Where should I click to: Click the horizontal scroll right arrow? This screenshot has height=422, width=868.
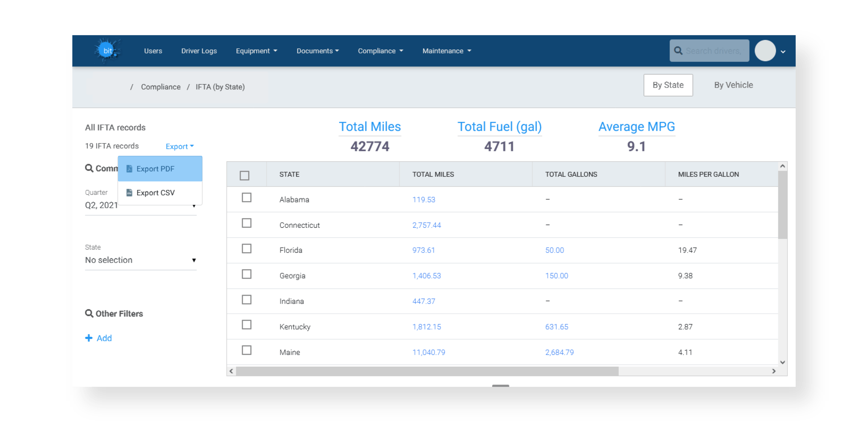click(774, 371)
